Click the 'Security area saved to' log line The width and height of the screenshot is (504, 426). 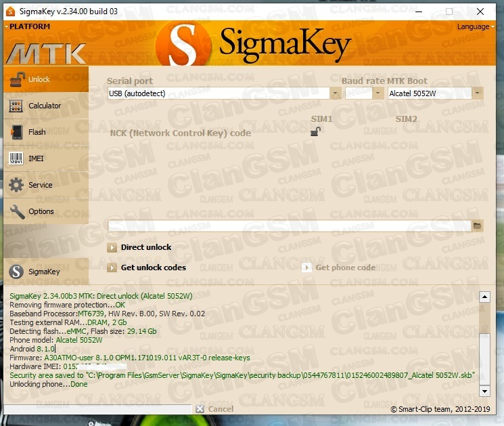coord(242,375)
